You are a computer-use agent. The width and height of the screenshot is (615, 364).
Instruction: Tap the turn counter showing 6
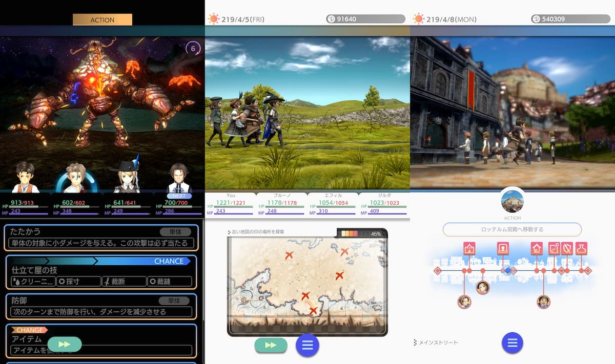click(x=193, y=49)
